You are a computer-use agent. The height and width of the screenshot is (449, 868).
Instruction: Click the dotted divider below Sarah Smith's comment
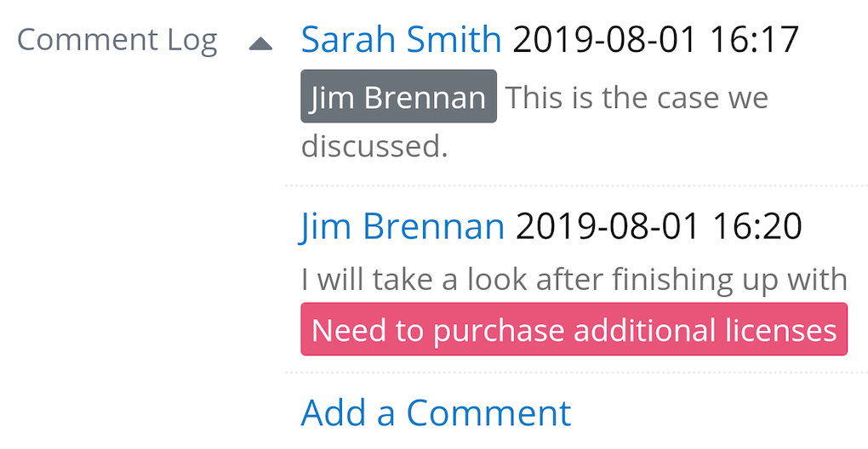(575, 185)
